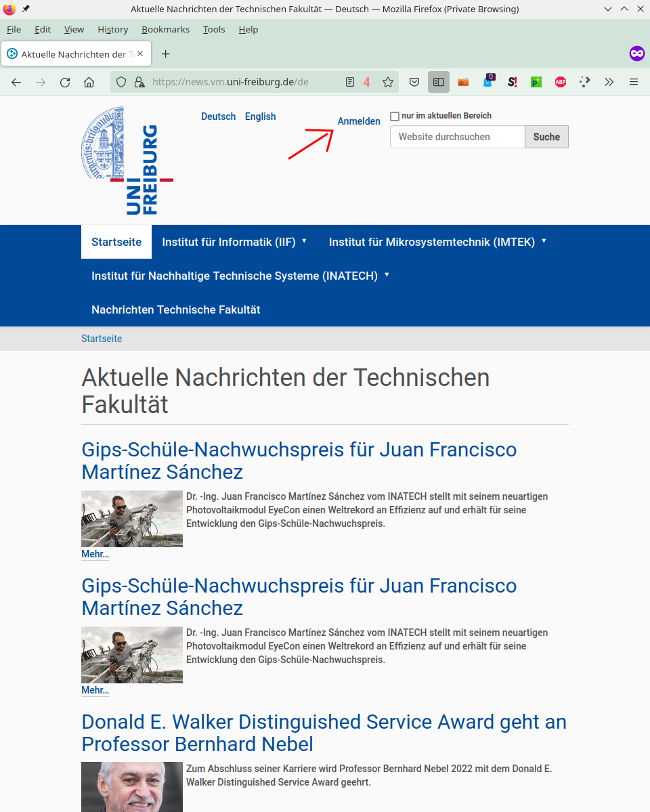
Task: Click Mehr... under second Gips-Schüle article
Action: [x=95, y=690]
